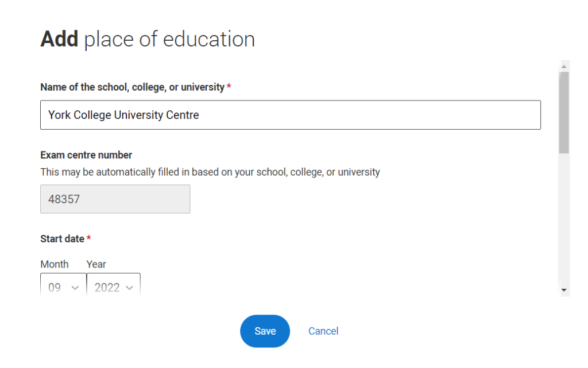Click the red asterisk next to Start date
588x368 pixels.
(x=89, y=238)
